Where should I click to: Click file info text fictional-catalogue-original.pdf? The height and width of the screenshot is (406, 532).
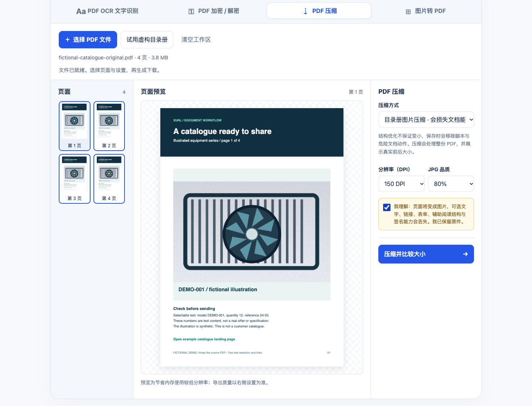(113, 58)
